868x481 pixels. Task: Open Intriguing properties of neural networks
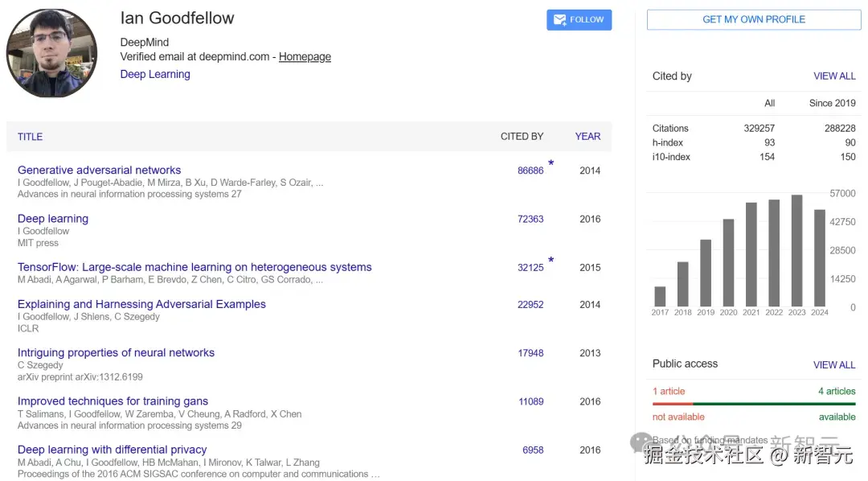click(x=116, y=353)
